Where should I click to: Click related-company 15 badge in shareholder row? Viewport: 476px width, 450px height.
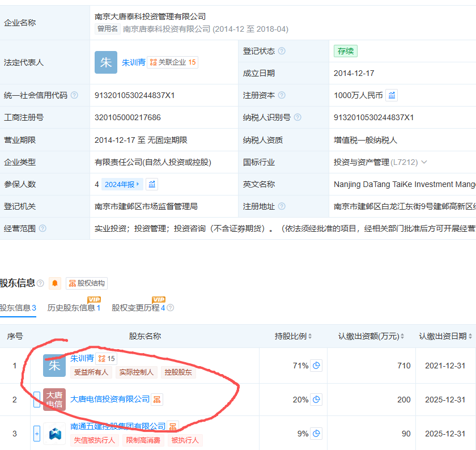point(107,359)
